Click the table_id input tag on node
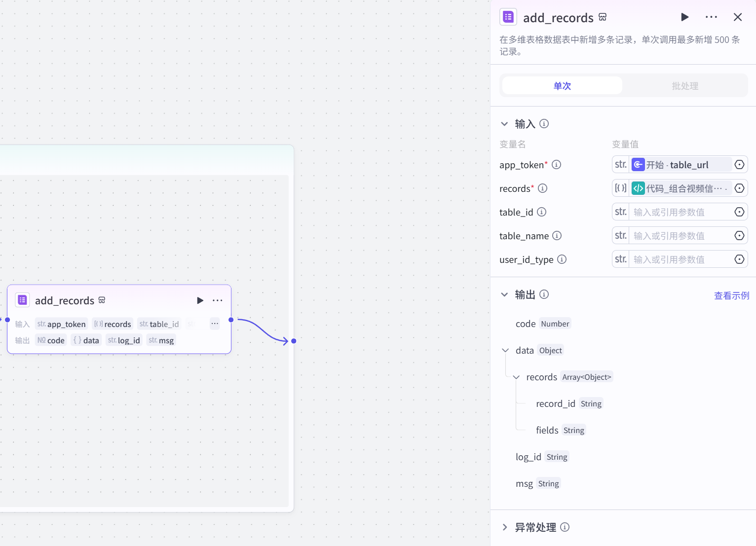The width and height of the screenshot is (756, 546). (x=159, y=324)
